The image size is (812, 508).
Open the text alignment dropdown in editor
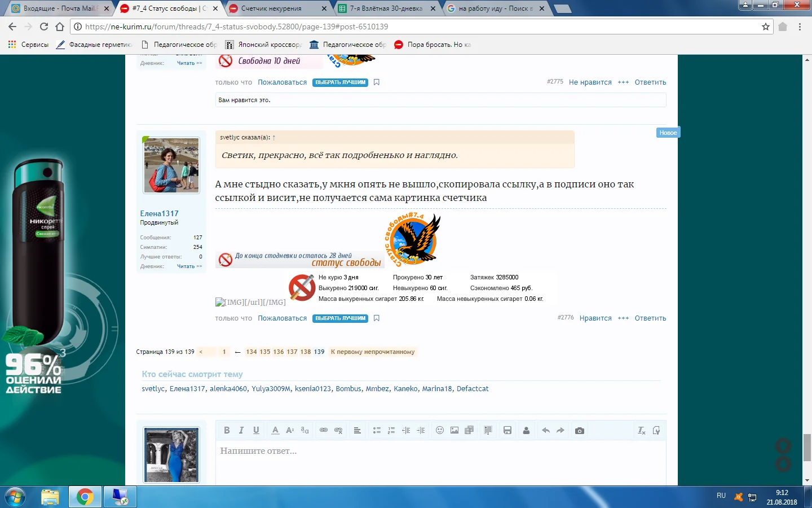click(x=357, y=430)
